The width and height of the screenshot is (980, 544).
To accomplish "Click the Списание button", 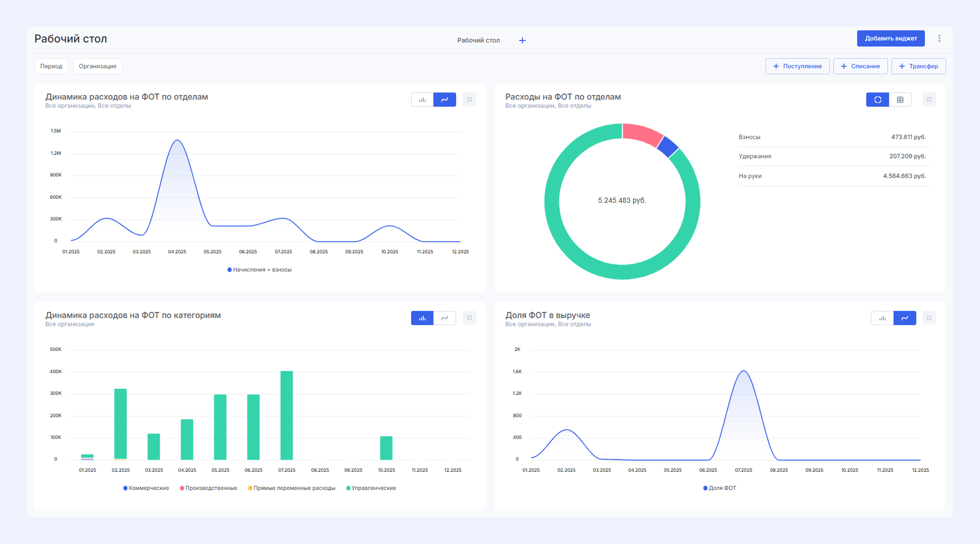I will click(860, 66).
